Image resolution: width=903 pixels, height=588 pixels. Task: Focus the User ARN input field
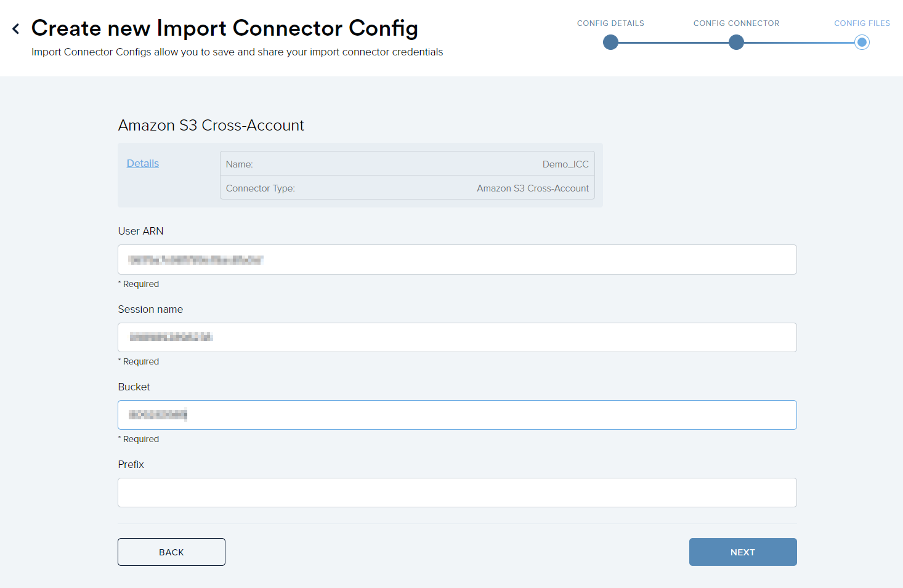point(457,260)
